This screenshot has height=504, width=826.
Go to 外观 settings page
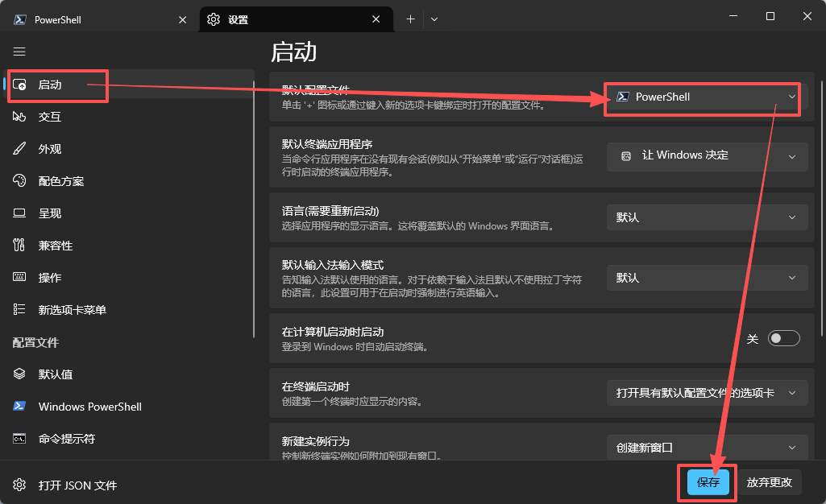(x=129, y=148)
